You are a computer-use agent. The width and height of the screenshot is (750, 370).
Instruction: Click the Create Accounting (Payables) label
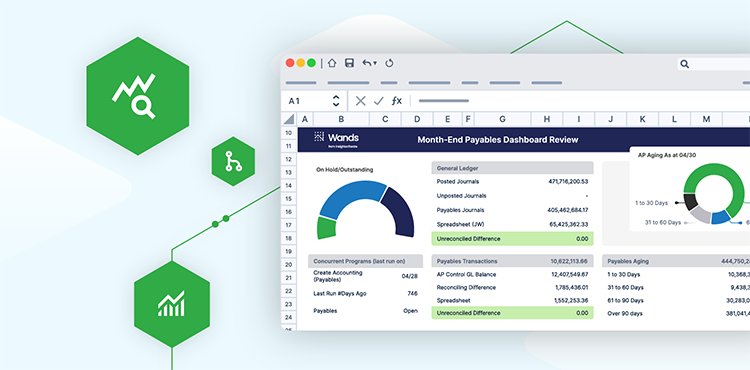click(x=338, y=276)
